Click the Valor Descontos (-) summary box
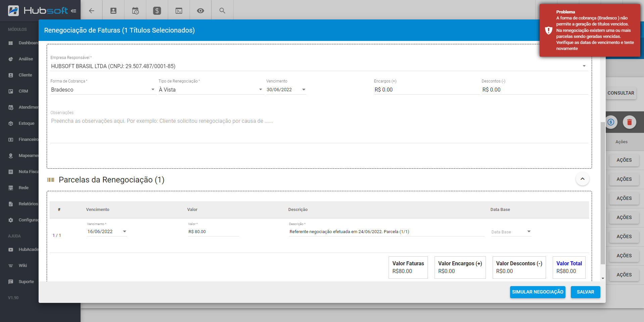Viewport: 644px width, 322px height. coord(519,267)
